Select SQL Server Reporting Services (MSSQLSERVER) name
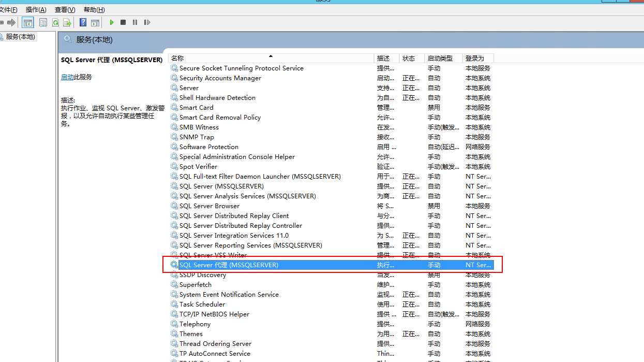The width and height of the screenshot is (644, 362). tap(251, 245)
